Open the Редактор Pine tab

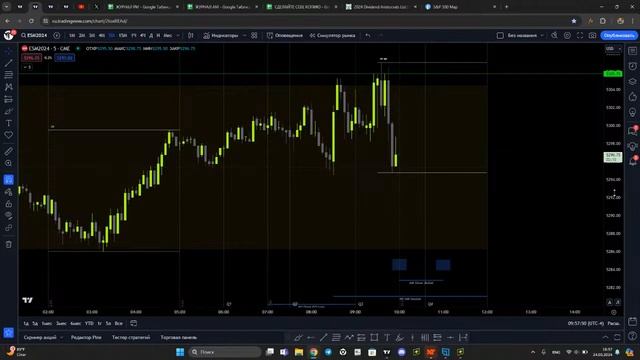pyautogui.click(x=86, y=338)
